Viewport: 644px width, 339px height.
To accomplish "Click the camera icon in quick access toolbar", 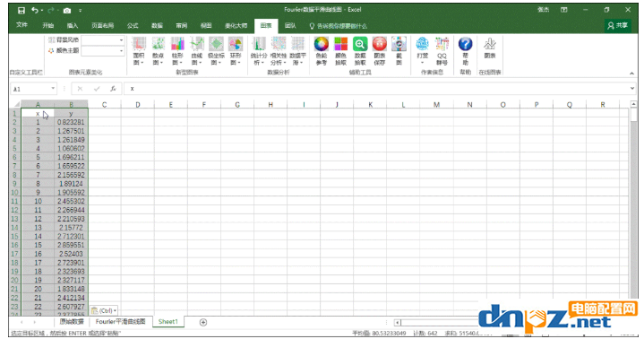I will click(x=67, y=11).
